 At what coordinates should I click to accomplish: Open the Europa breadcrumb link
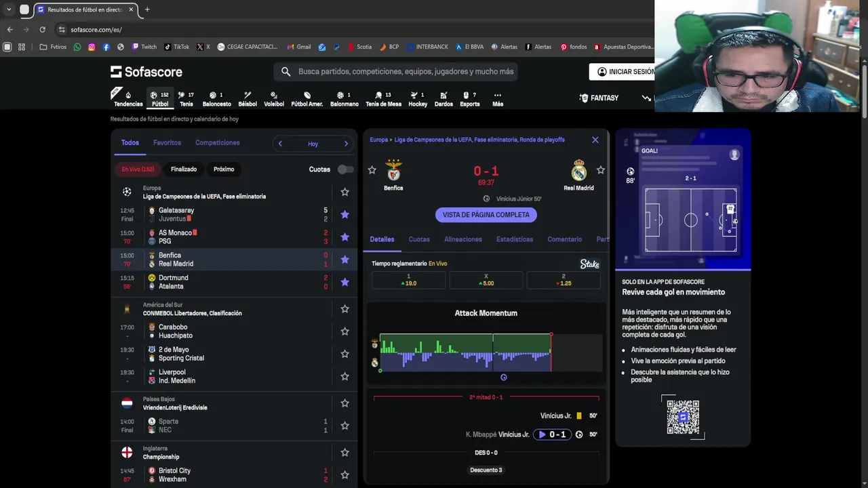(x=379, y=140)
